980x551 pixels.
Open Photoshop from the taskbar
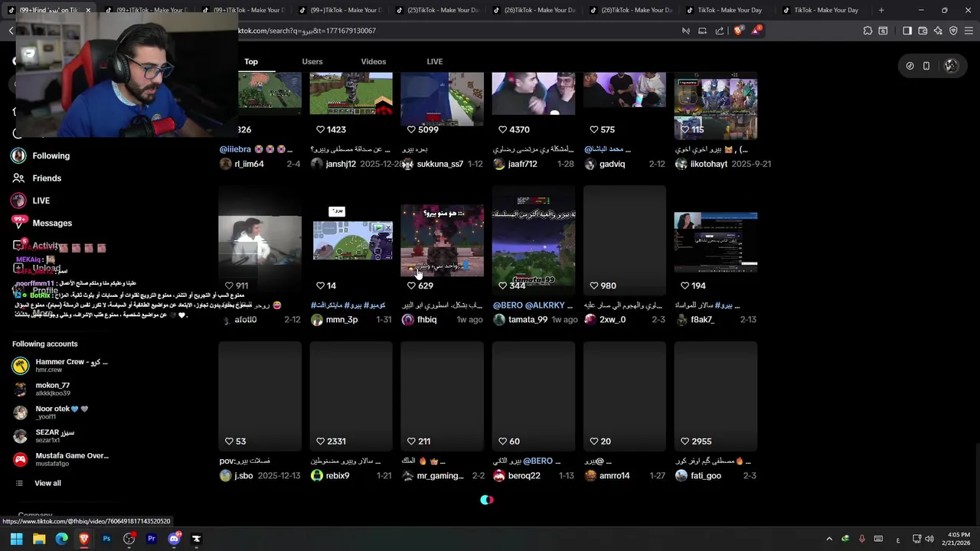pos(106,539)
